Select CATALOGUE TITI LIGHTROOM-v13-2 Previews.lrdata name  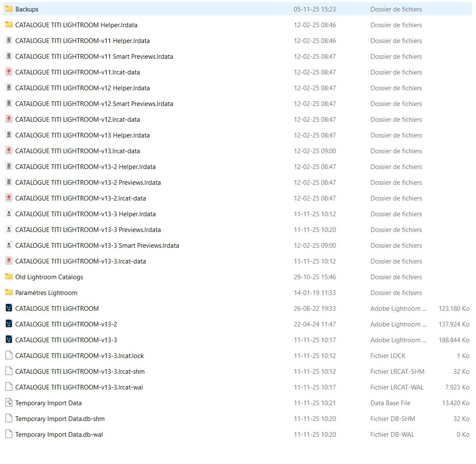(x=88, y=183)
